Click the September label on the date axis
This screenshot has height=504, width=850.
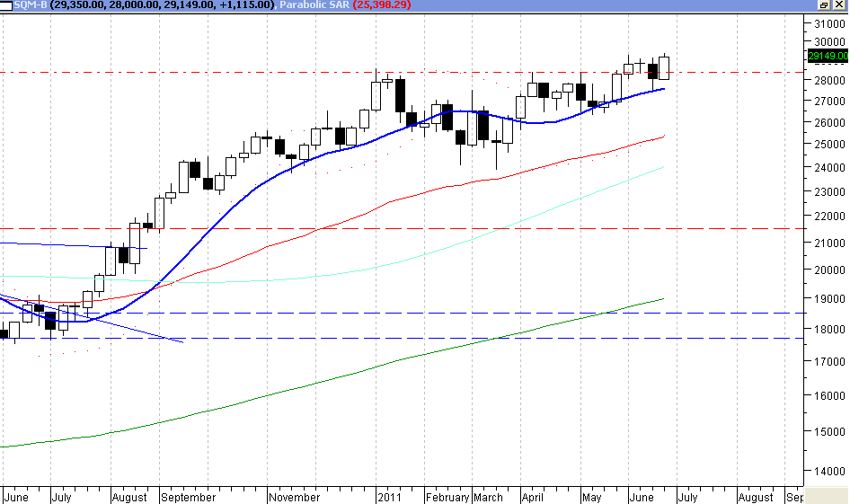pyautogui.click(x=188, y=497)
